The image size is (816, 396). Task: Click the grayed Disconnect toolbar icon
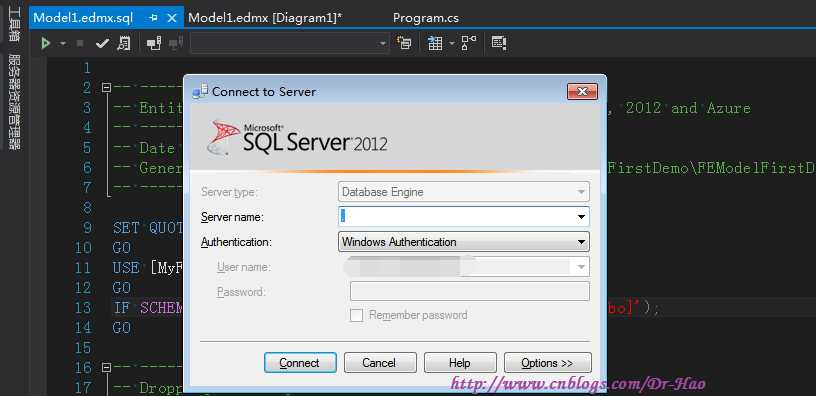tap(176, 44)
